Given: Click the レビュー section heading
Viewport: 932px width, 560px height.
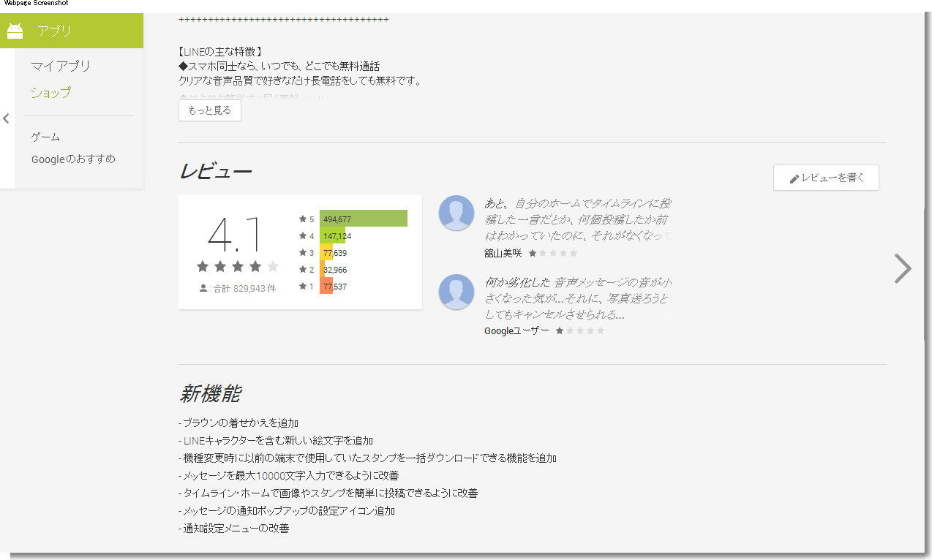Looking at the screenshot, I should (x=216, y=171).
